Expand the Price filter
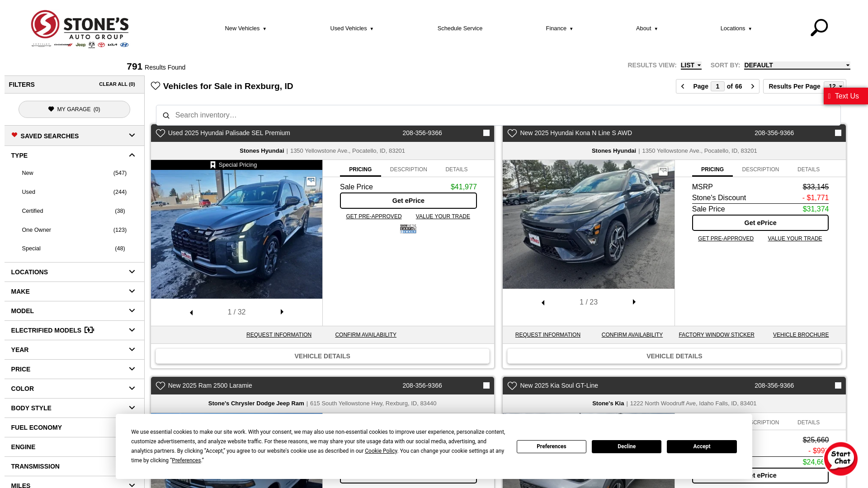This screenshot has height=488, width=868. tap(74, 369)
